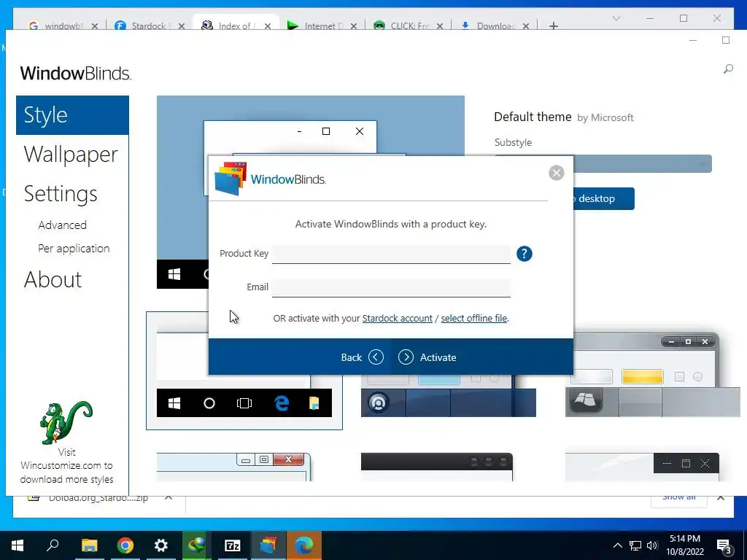Click the Activate button
This screenshot has height=560, width=747.
[427, 357]
